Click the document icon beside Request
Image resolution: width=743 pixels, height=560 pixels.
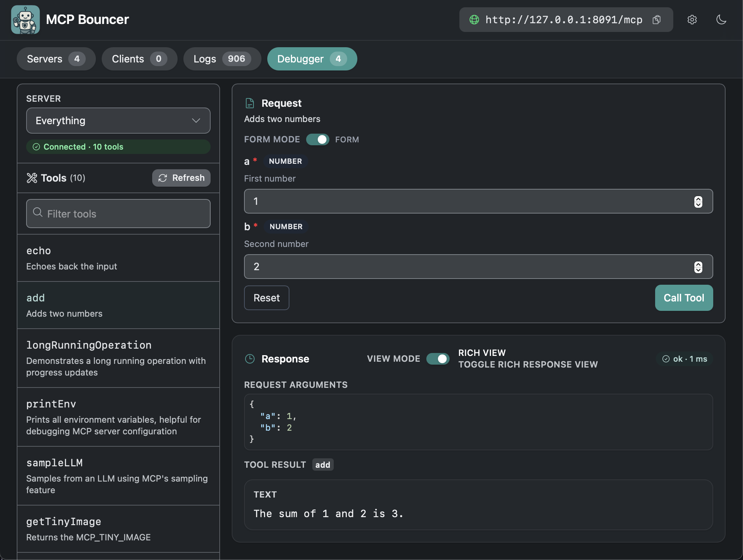point(249,103)
